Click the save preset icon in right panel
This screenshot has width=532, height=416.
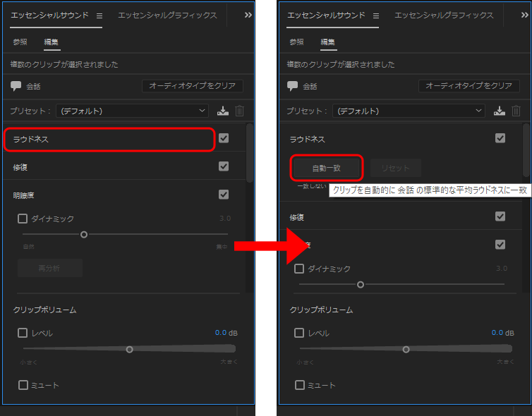[x=500, y=111]
